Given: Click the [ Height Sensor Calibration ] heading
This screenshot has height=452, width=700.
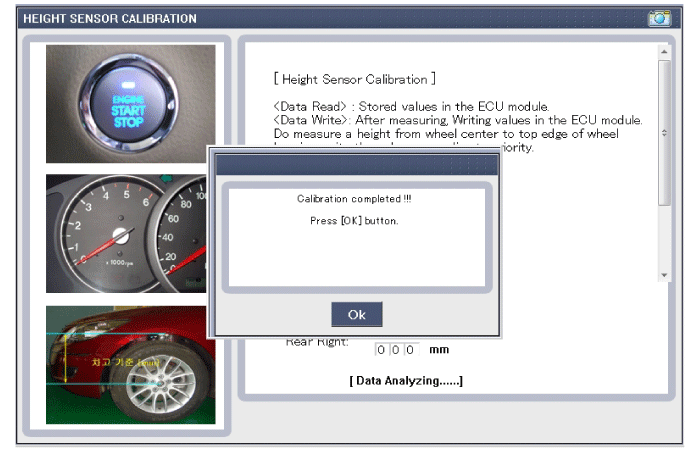Looking at the screenshot, I should [x=354, y=78].
